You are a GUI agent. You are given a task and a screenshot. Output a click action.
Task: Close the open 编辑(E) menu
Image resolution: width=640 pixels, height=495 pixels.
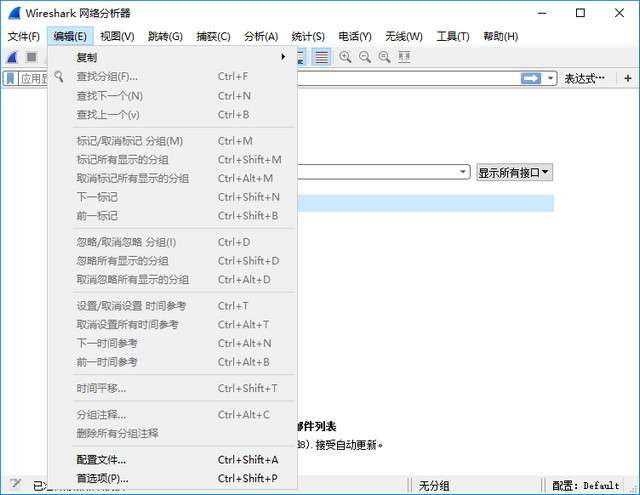(70, 36)
